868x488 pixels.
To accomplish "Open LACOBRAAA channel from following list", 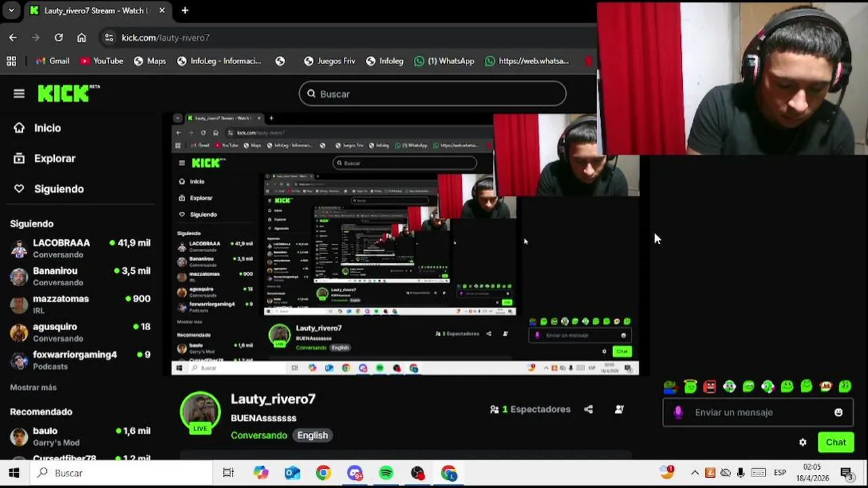I will [x=80, y=248].
